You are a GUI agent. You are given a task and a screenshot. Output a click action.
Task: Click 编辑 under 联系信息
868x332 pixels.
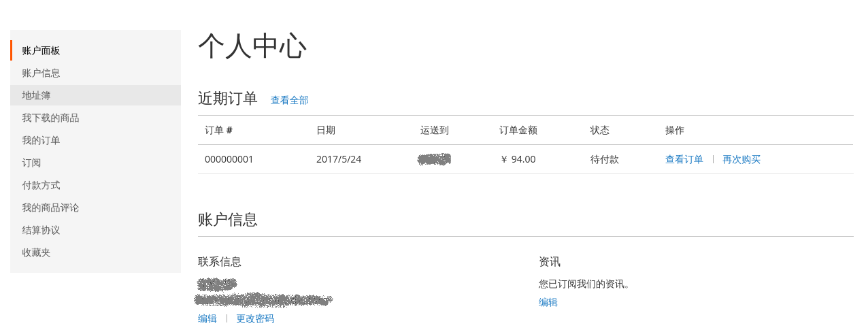[x=207, y=318]
